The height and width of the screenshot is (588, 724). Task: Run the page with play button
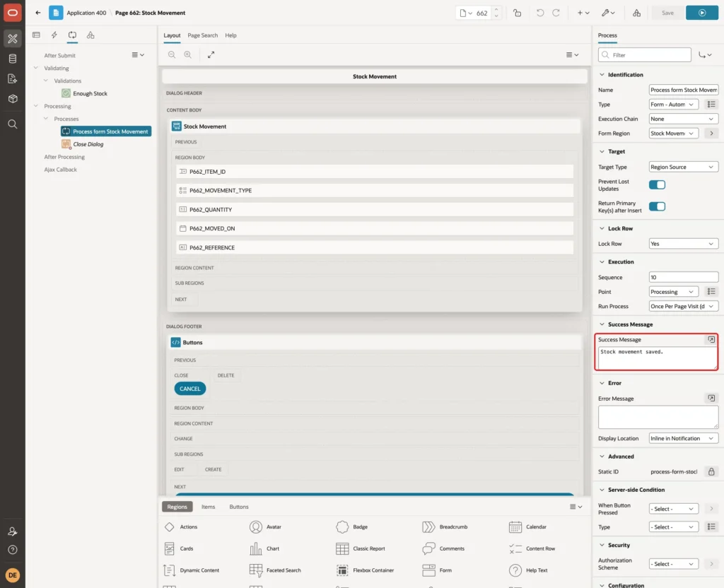click(x=702, y=13)
